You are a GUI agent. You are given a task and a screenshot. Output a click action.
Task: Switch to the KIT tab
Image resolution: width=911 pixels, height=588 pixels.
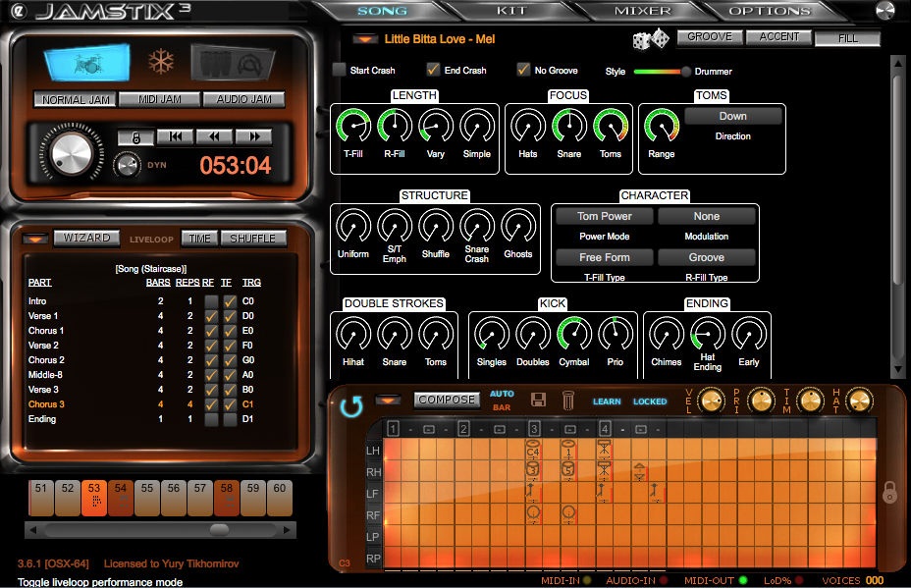511,11
